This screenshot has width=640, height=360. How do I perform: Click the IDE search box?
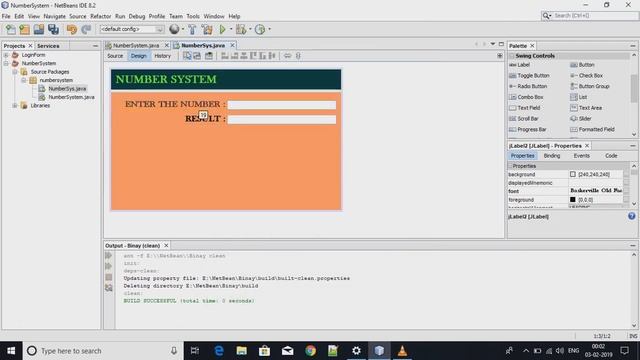point(589,16)
